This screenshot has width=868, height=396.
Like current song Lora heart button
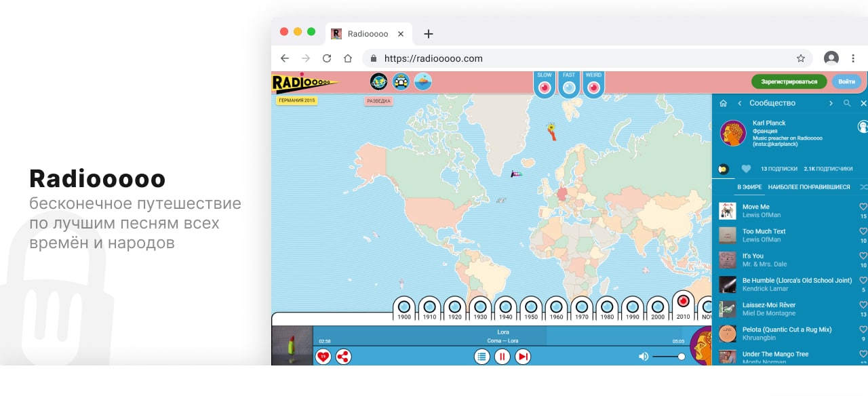[323, 356]
